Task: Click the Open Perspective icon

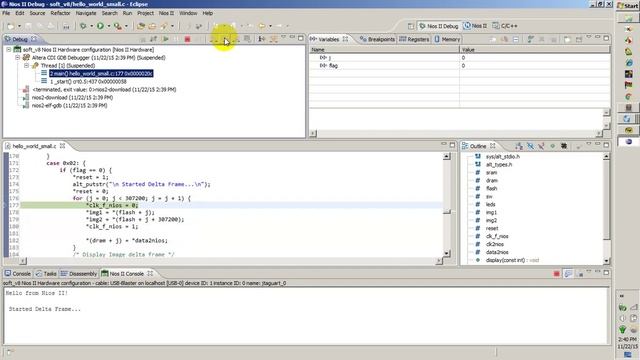Action: click(411, 26)
